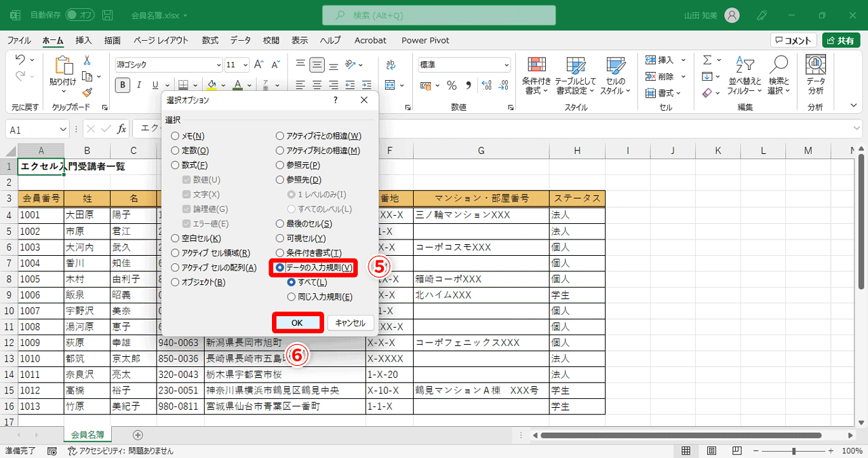Select the 可視セル radio button

tap(280, 238)
